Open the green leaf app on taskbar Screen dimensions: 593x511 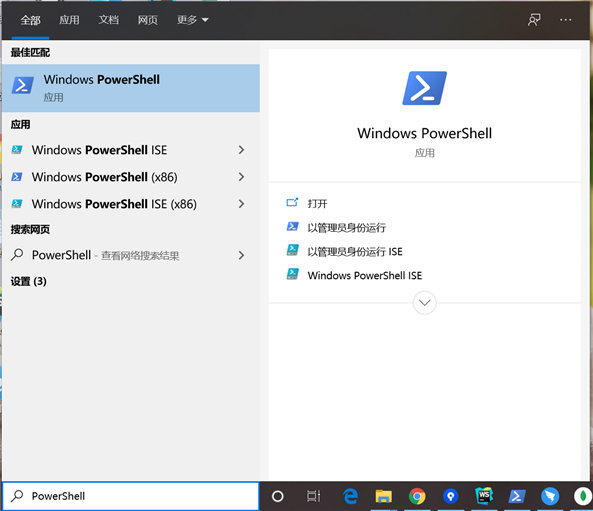pos(583,496)
